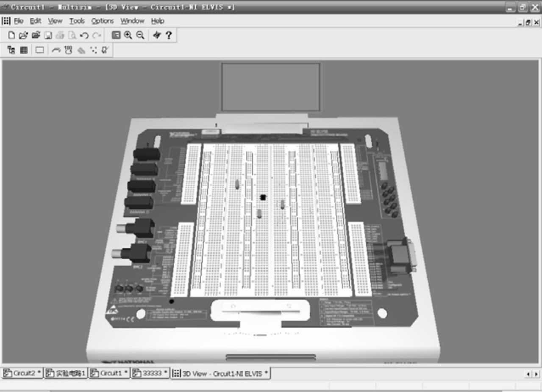Click the eraser-shaped icon
Image resolution: width=542 pixels, height=392 pixels.
click(81, 50)
